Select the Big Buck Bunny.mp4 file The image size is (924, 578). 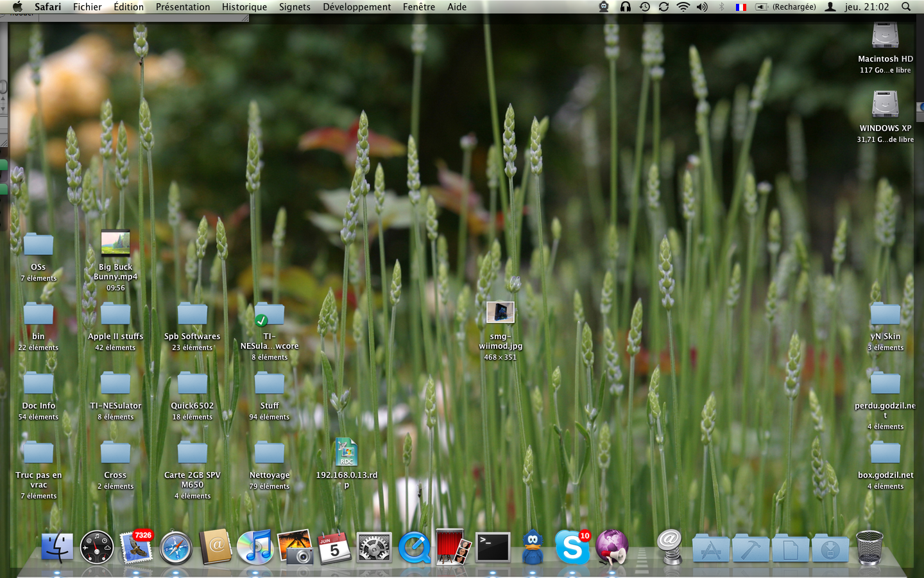point(116,244)
